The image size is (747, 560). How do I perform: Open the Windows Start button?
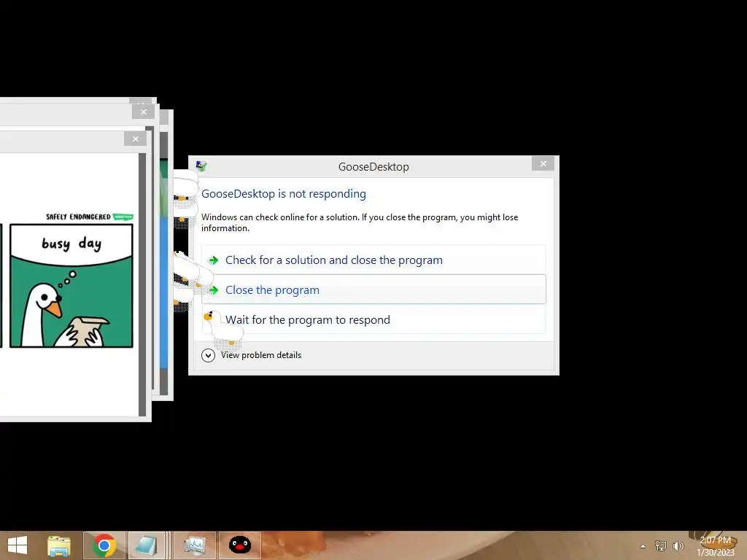pyautogui.click(x=18, y=545)
